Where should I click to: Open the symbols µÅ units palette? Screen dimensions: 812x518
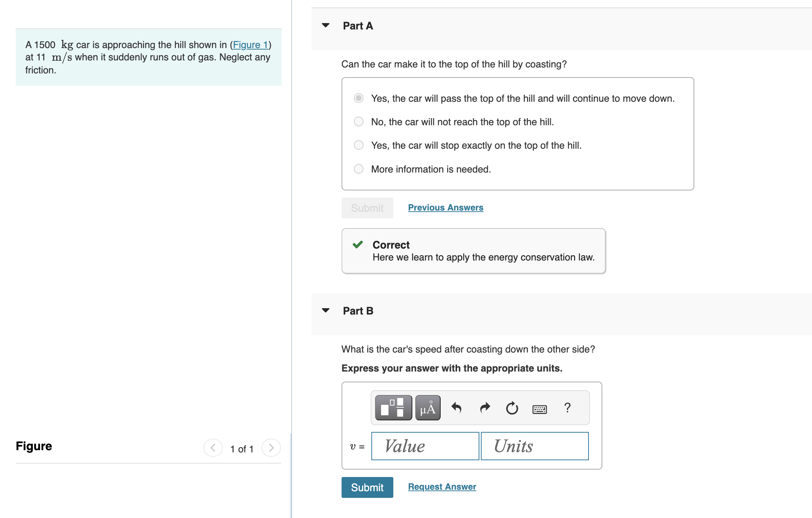pyautogui.click(x=428, y=408)
